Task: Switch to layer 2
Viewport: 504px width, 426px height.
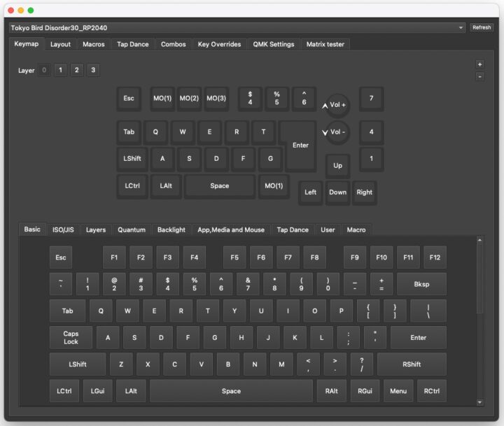Action: point(76,70)
